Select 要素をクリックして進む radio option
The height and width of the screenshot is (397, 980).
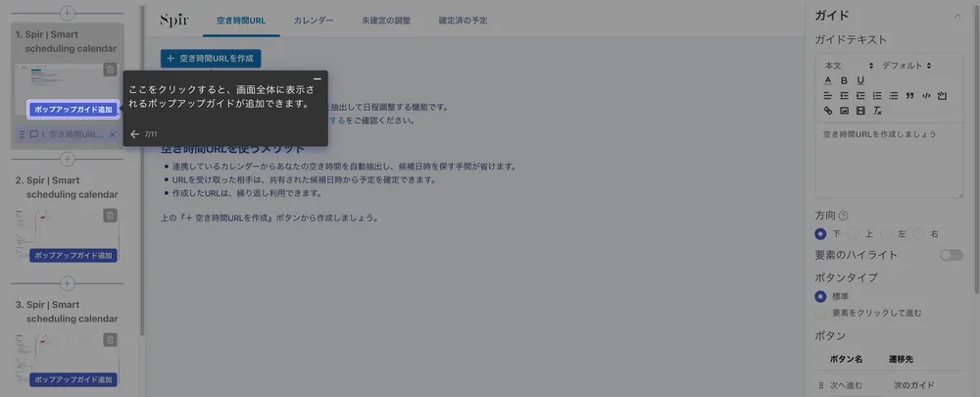click(820, 313)
